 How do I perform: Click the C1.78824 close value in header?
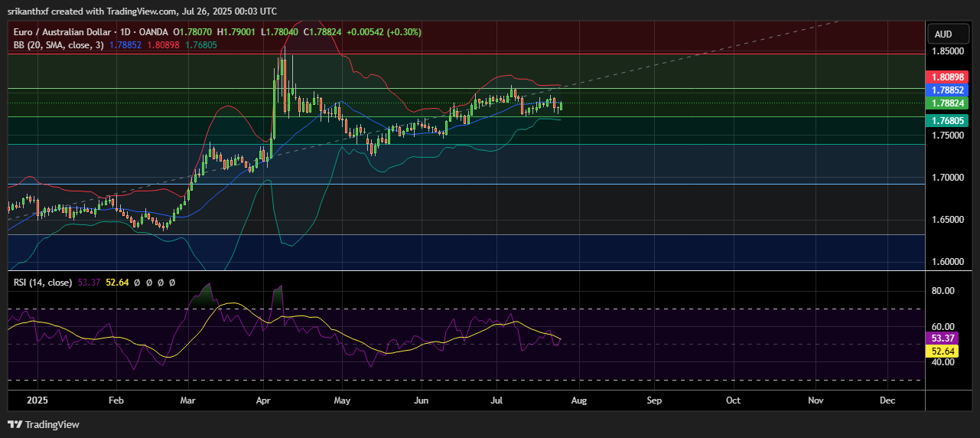[x=324, y=32]
